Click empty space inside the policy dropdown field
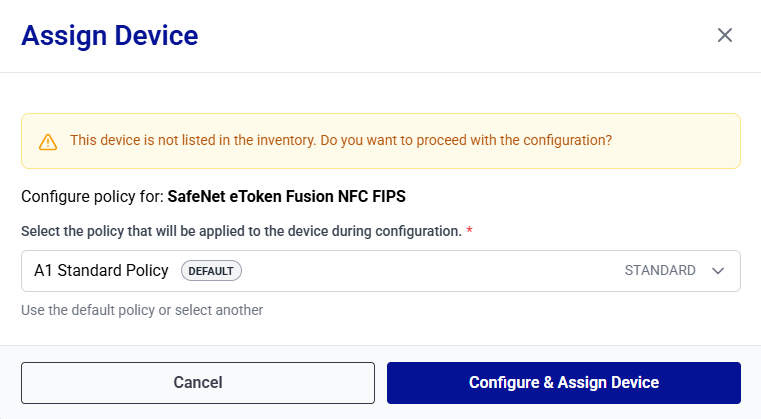This screenshot has width=761, height=419. pyautogui.click(x=430, y=271)
